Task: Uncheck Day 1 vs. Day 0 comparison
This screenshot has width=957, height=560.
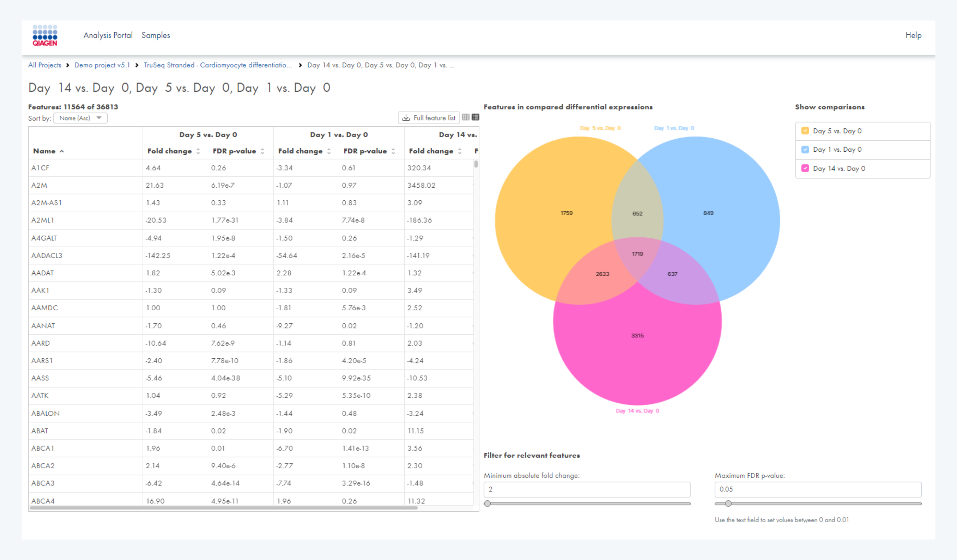Action: pos(805,150)
